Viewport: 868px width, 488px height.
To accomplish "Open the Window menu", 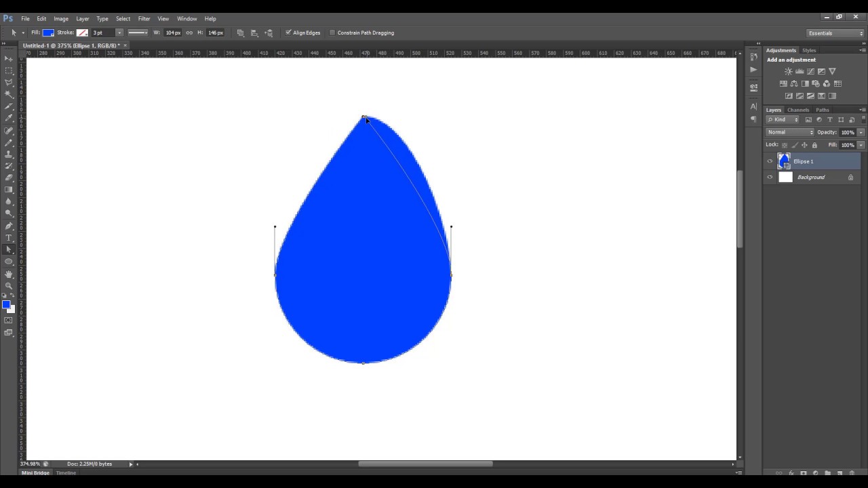I will [186, 18].
